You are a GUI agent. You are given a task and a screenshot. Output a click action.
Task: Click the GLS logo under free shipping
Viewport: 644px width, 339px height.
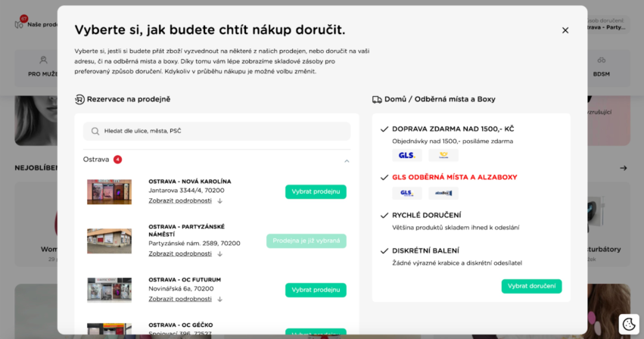407,155
